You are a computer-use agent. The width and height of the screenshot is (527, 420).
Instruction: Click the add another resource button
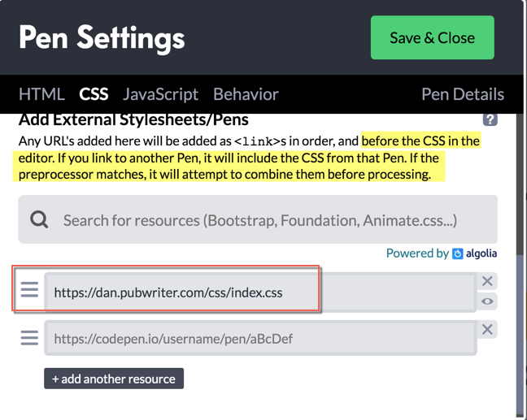coord(114,379)
